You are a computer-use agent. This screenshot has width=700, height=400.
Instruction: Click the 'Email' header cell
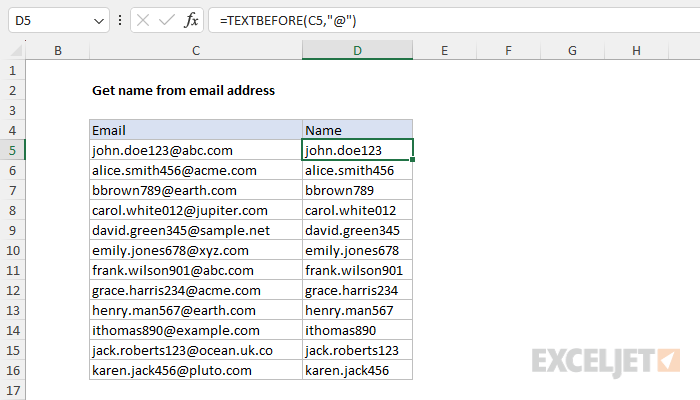tap(196, 130)
